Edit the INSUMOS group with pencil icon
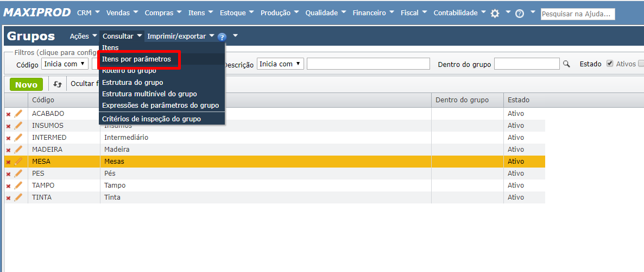644x272 pixels. (18, 126)
